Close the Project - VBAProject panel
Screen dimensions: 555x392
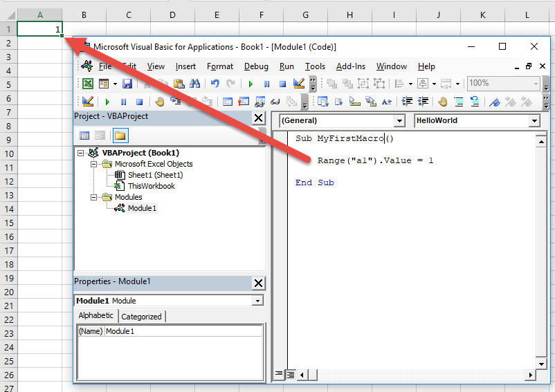258,118
